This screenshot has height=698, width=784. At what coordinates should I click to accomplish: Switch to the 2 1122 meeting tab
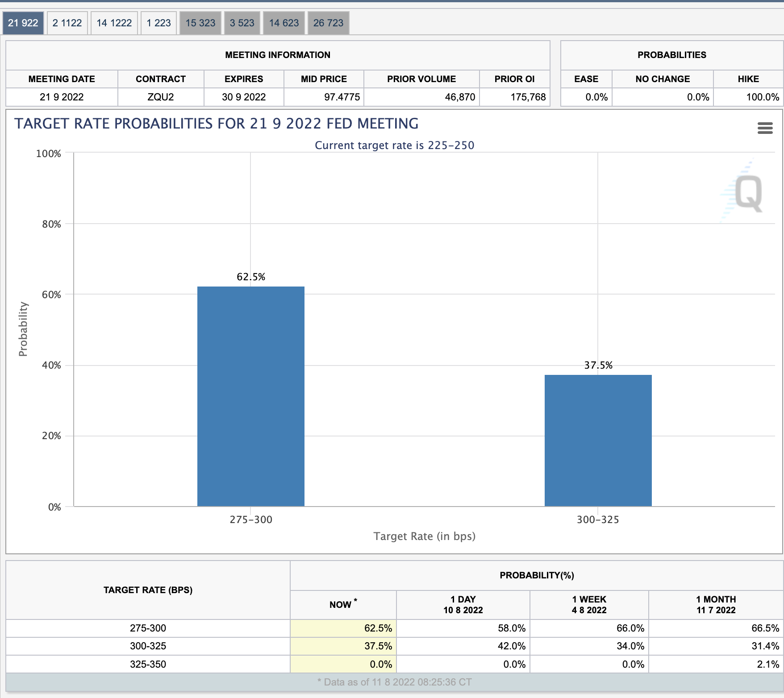tap(67, 23)
